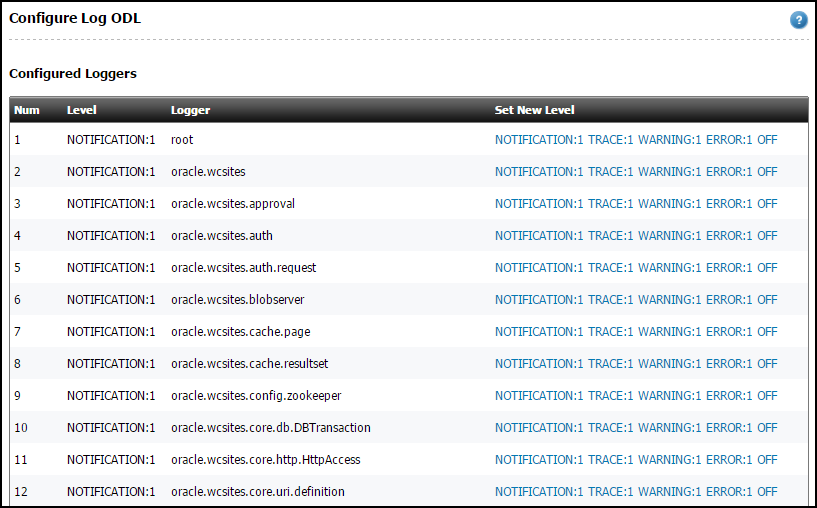Viewport: 817px width, 508px height.
Task: Set DBTransaction logger to NOTIFICATION:1
Action: pos(539,427)
